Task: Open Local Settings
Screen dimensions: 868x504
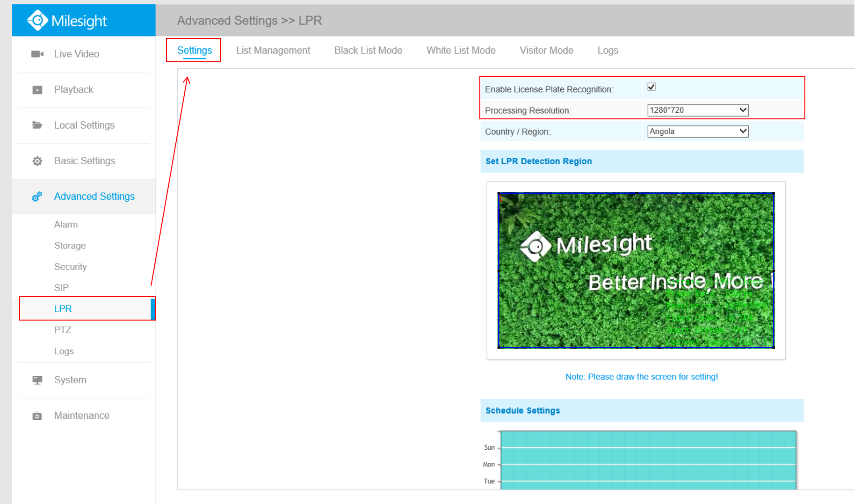Action: [84, 125]
